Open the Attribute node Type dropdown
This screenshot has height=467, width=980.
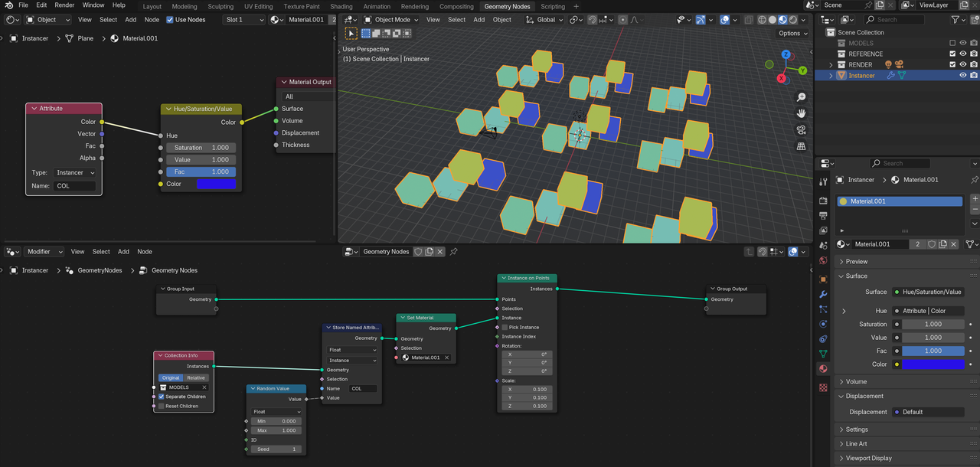(74, 173)
